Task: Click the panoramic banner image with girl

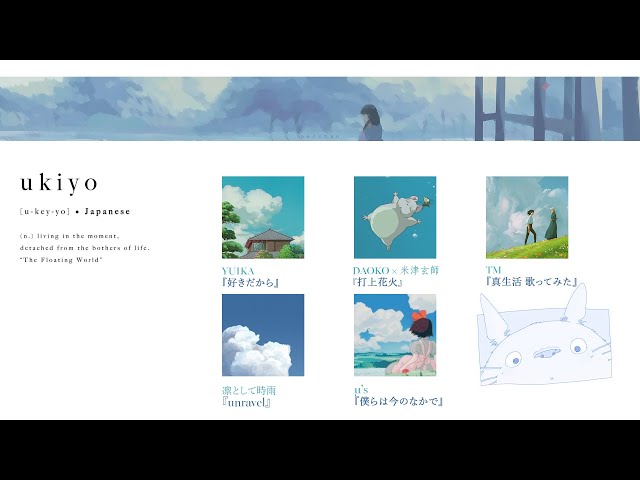Action: point(320,109)
